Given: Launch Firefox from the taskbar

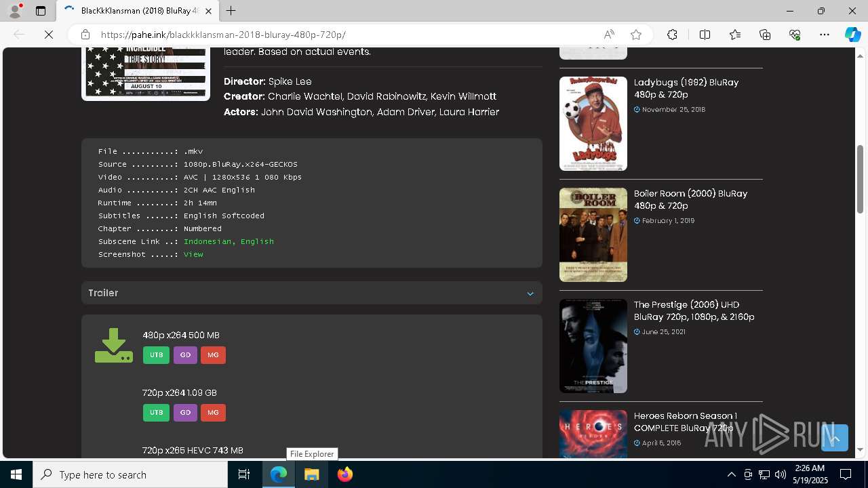Looking at the screenshot, I should coord(344,474).
